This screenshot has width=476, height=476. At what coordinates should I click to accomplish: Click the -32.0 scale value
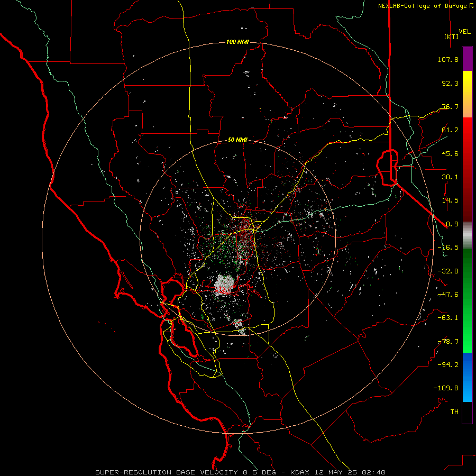[x=448, y=271]
